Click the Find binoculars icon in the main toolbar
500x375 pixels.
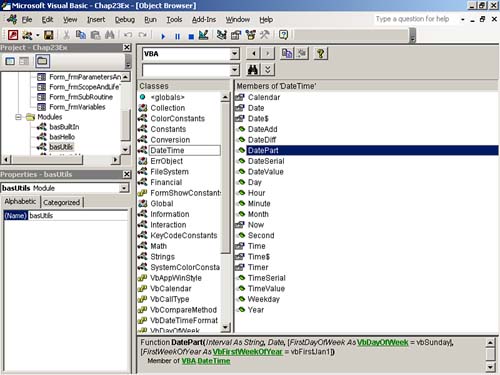pos(110,35)
